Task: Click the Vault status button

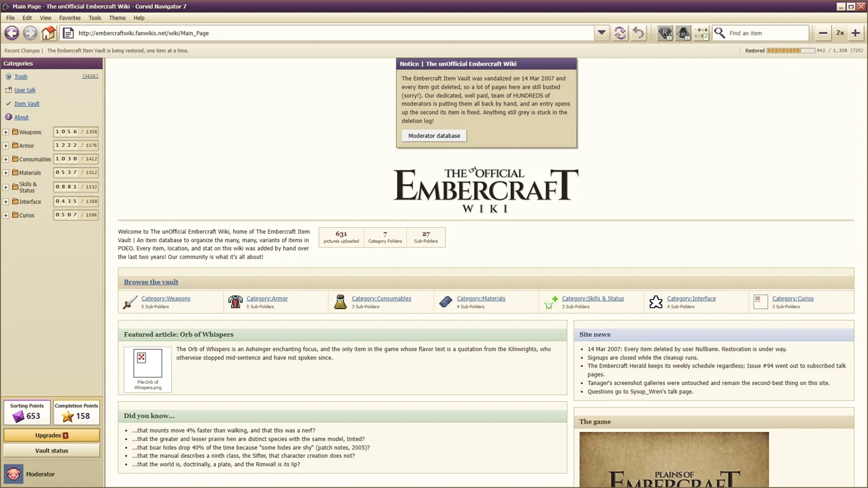Action: tap(51, 451)
